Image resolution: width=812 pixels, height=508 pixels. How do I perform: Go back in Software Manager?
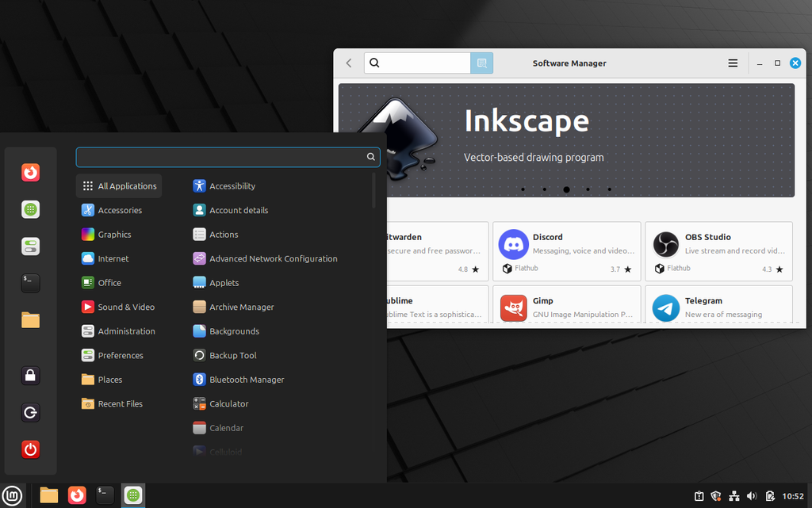click(349, 63)
